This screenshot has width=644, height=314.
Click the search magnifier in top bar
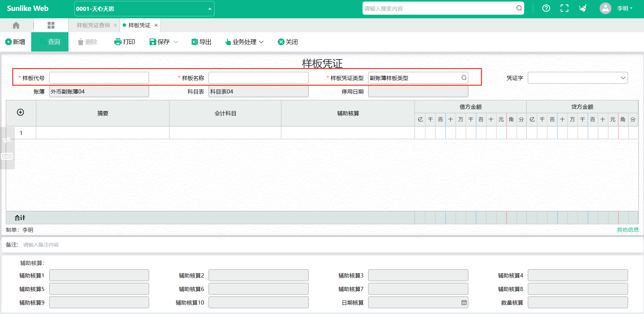click(519, 8)
